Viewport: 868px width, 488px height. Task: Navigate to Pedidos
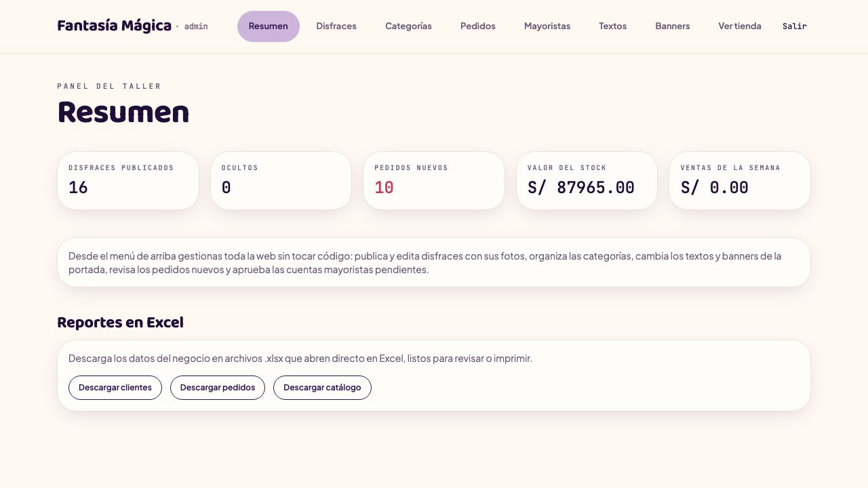coord(478,26)
